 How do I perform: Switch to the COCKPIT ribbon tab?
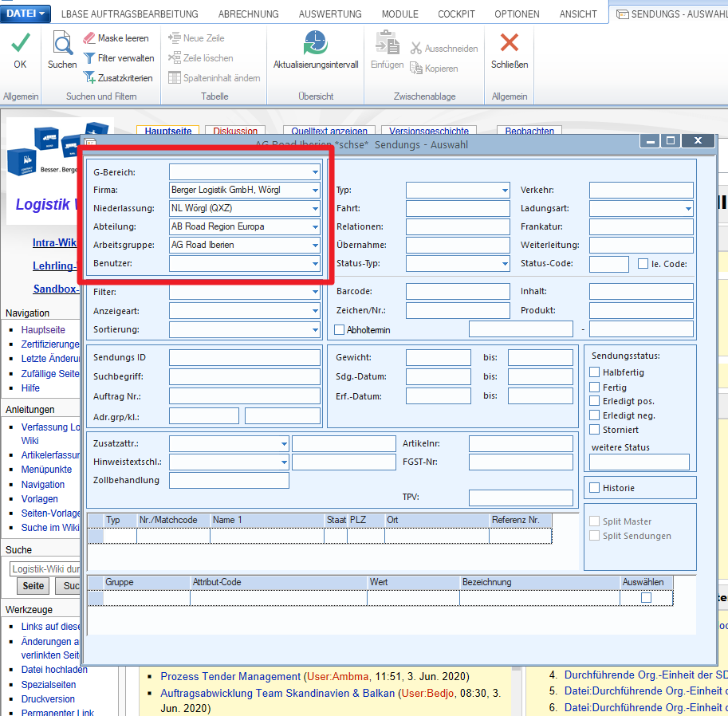point(456,14)
